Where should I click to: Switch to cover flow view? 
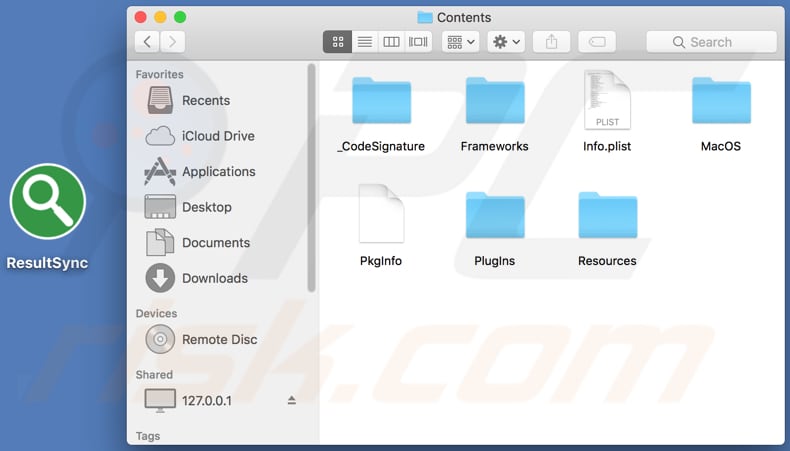[x=418, y=42]
